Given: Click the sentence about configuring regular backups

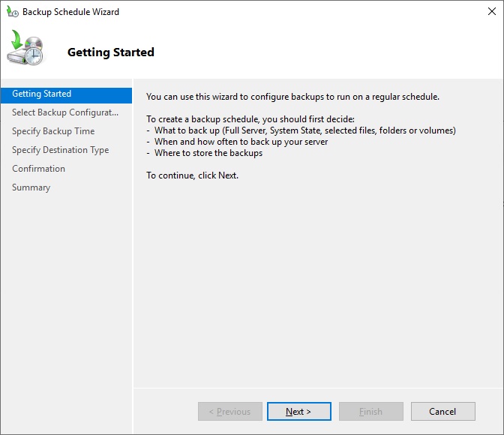Looking at the screenshot, I should 292,97.
